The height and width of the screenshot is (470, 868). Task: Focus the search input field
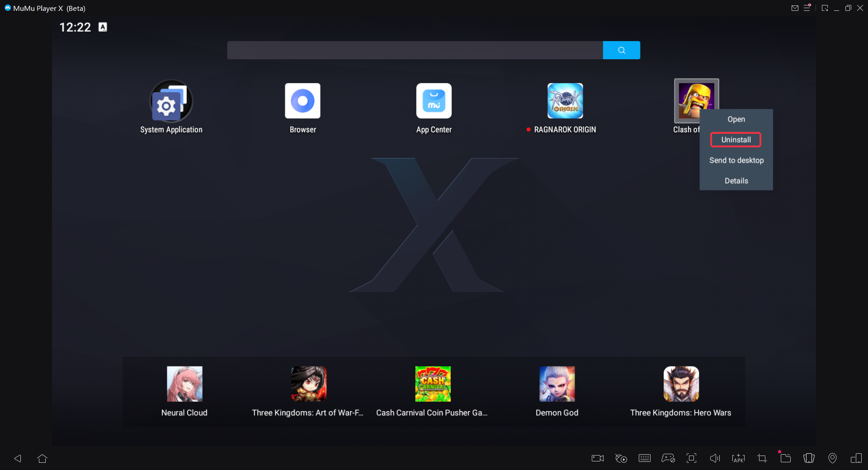click(415, 50)
